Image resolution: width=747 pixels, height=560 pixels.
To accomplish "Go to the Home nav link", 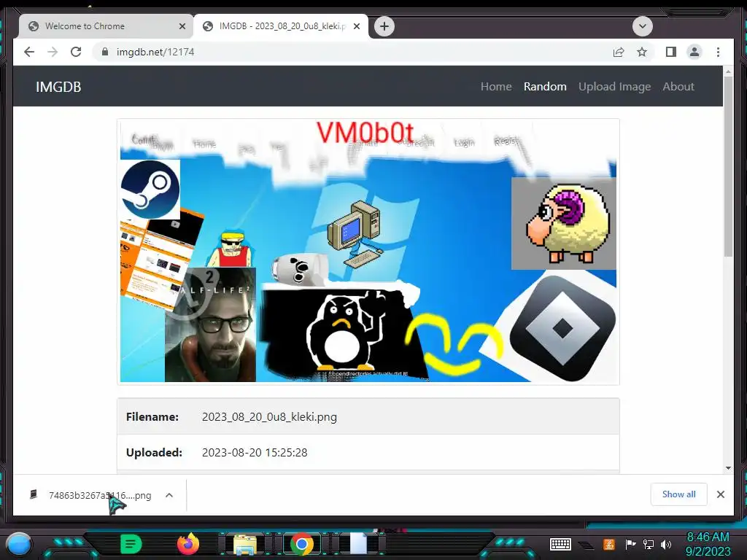I will [x=496, y=87].
